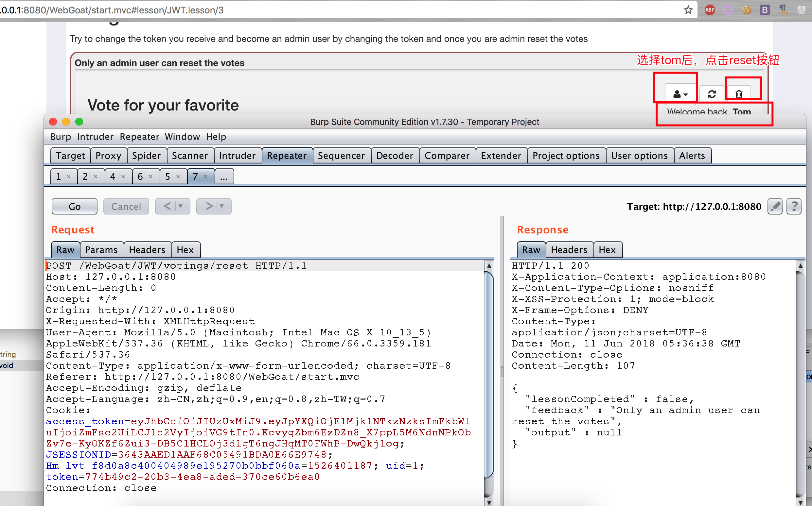Click the bookmark star icon in address bar
The image size is (812, 506).
click(688, 10)
